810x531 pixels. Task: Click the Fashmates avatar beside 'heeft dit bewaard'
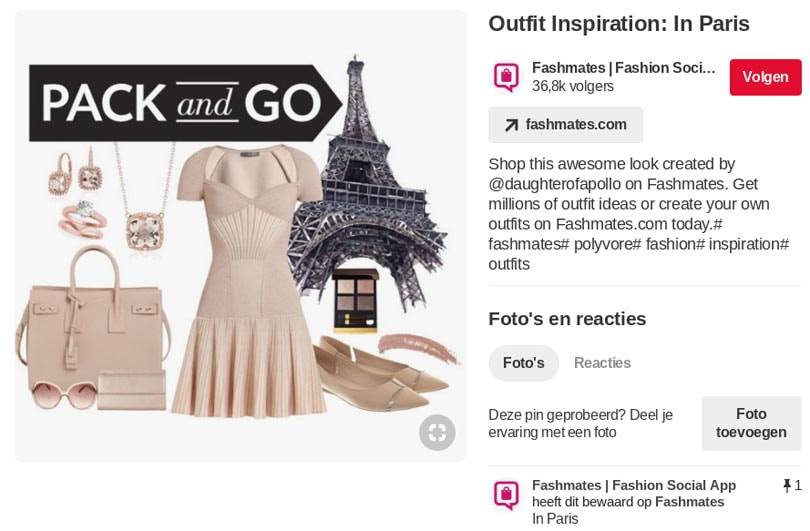coord(506,495)
